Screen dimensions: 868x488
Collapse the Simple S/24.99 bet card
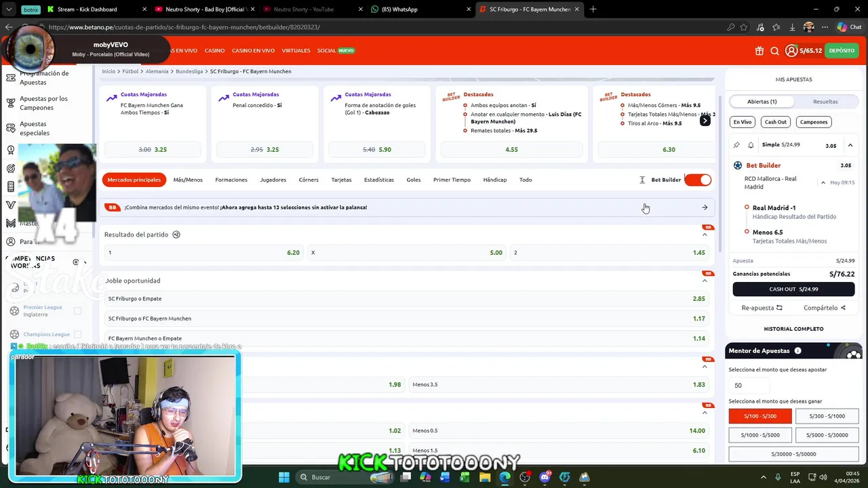click(x=850, y=145)
